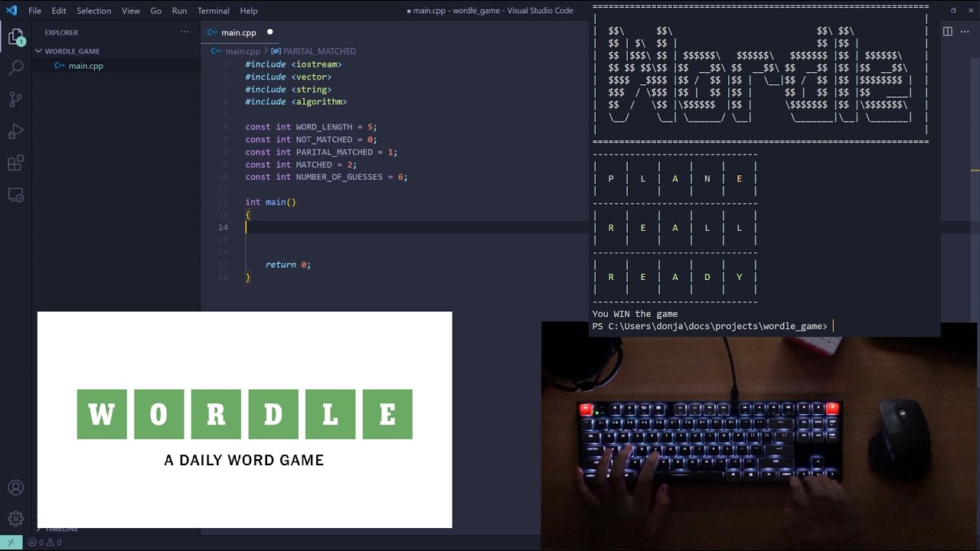
Task: Open the Manage gear icon
Action: pyautogui.click(x=15, y=519)
